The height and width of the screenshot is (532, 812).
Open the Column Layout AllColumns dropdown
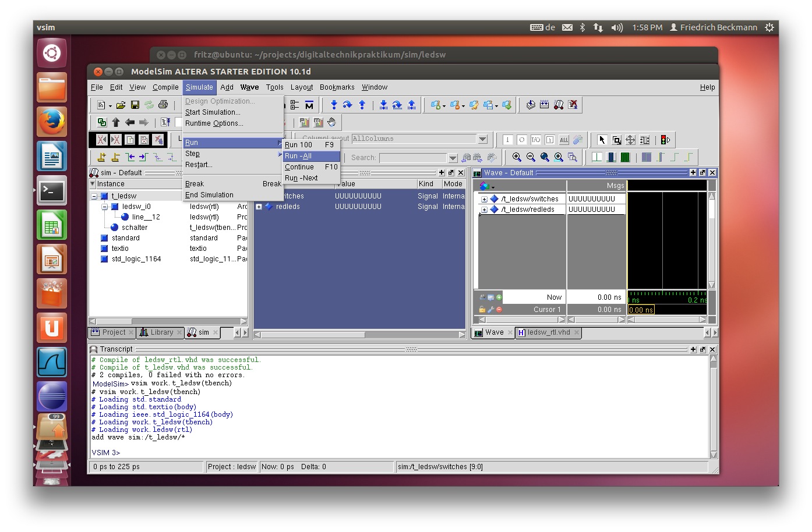coord(482,139)
